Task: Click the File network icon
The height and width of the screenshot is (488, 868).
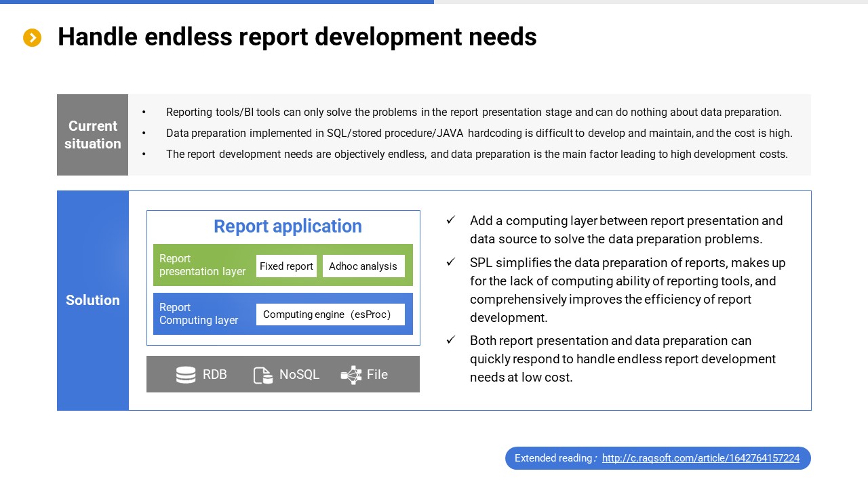Action: tap(351, 375)
